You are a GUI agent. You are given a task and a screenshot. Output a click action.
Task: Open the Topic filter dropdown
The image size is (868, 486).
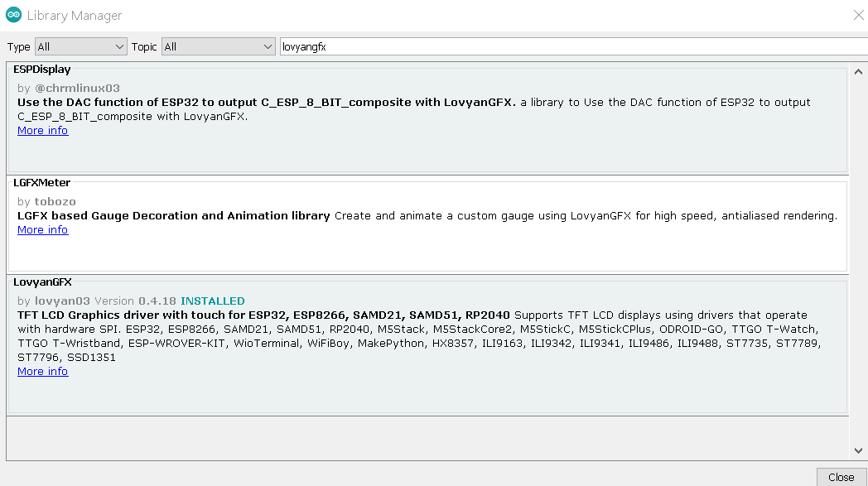pos(215,46)
